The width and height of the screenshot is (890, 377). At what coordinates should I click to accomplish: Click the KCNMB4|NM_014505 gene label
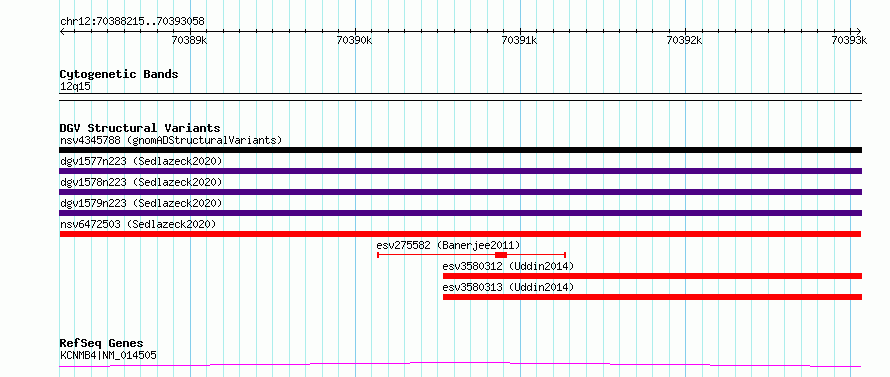click(108, 355)
